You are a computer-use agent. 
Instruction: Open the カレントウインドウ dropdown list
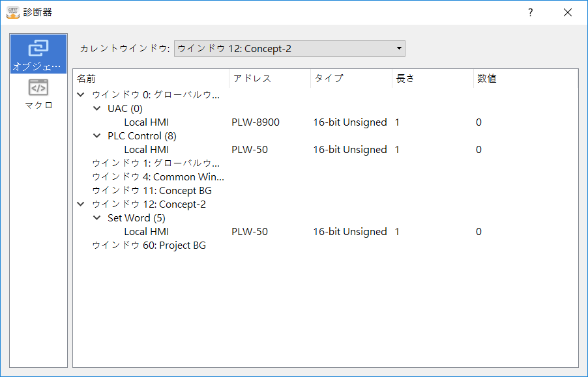pyautogui.click(x=399, y=48)
